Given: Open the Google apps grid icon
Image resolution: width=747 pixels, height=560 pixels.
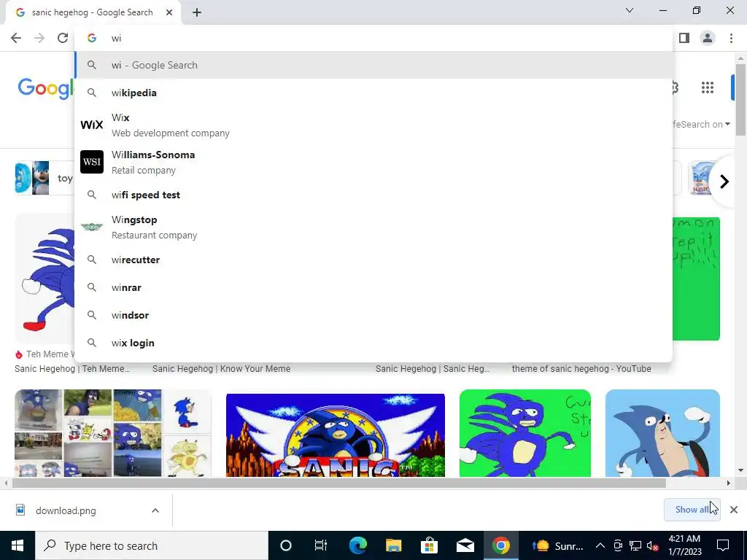Looking at the screenshot, I should point(708,87).
